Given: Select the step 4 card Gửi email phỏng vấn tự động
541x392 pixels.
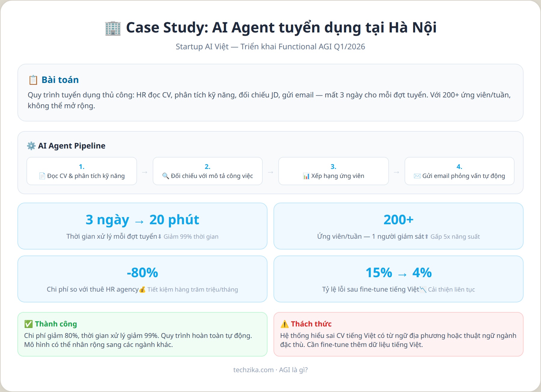Looking at the screenshot, I should coord(460,171).
